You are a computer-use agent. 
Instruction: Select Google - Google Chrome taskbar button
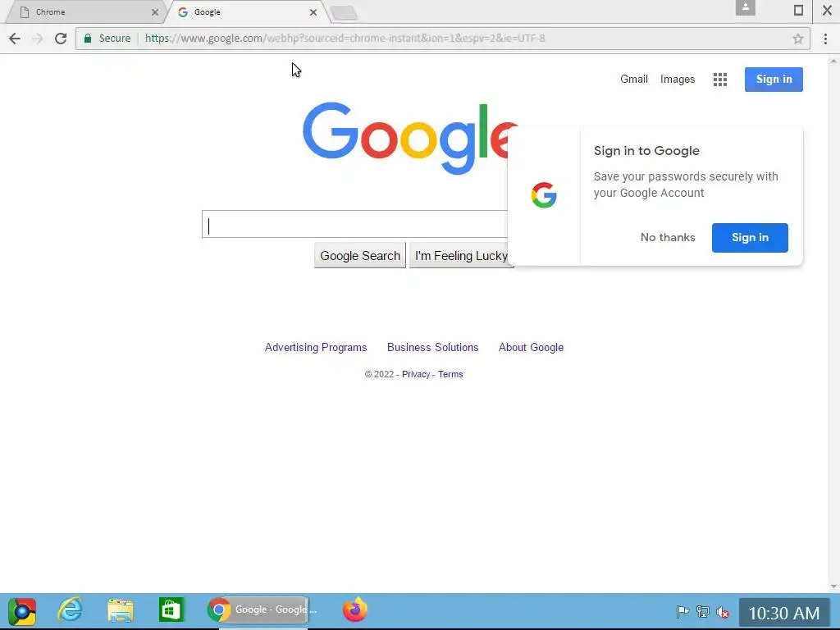click(258, 610)
